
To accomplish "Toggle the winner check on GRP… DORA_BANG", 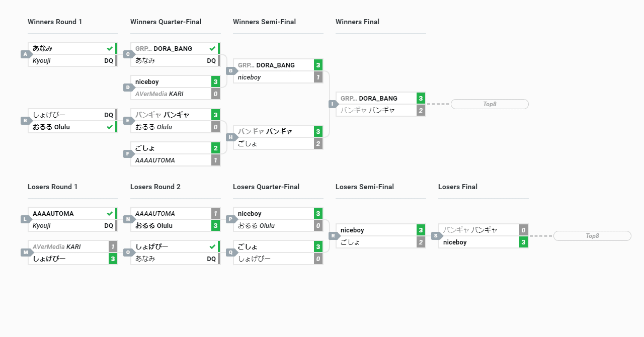I will pos(212,48).
